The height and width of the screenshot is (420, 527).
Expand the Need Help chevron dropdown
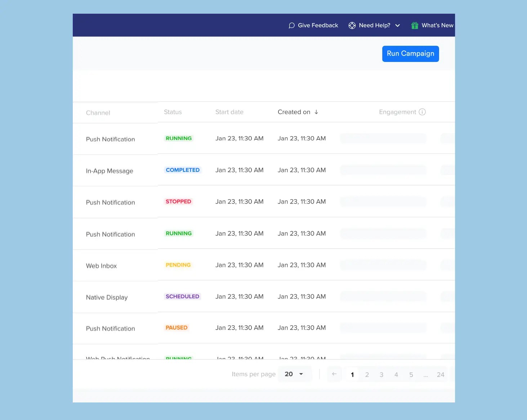(x=398, y=25)
